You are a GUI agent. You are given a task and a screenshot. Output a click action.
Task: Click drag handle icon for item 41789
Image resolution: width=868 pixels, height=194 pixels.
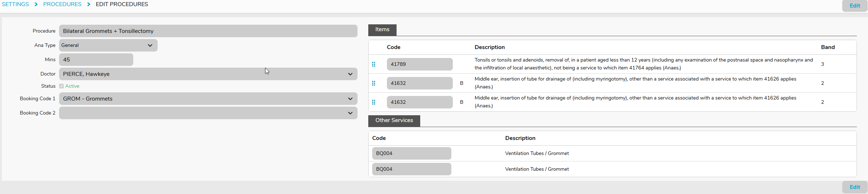[374, 64]
